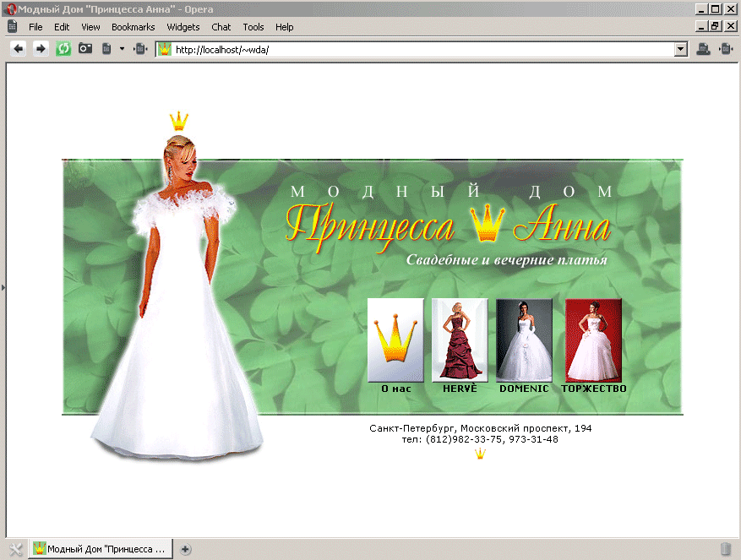Click the DOMENIC white gown thumbnail
Viewport: 741px width, 560px height.
(x=524, y=340)
